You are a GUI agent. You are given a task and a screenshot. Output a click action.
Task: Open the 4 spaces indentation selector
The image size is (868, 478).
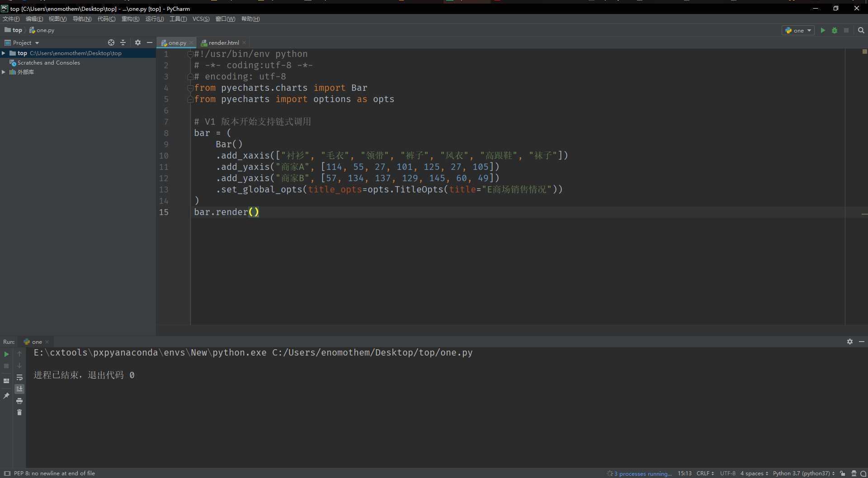tap(754, 473)
